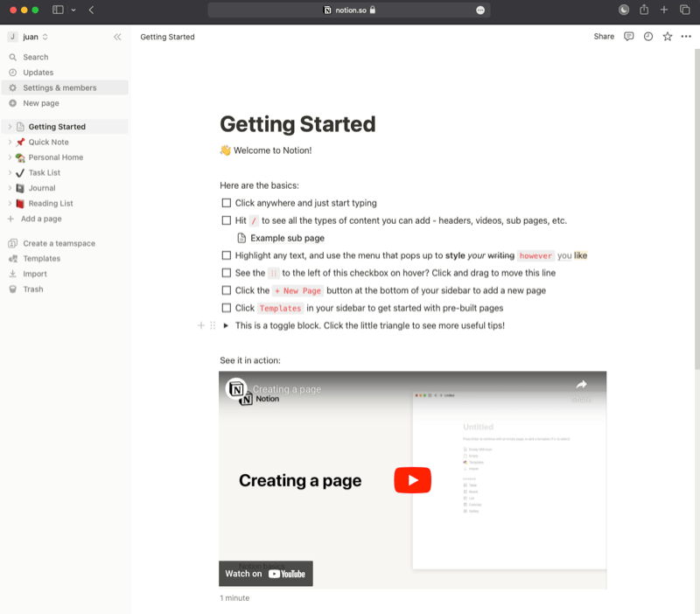Open Settings & members
The width and height of the screenshot is (700, 614).
[x=65, y=88]
